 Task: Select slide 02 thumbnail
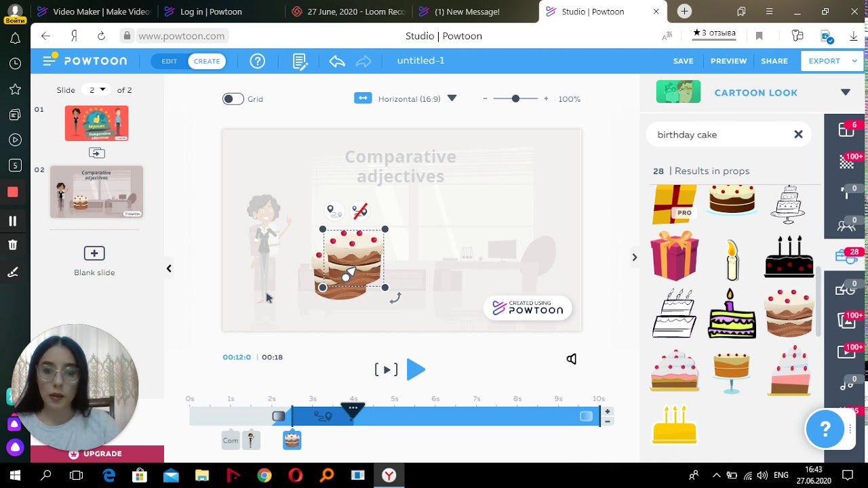[x=96, y=192]
